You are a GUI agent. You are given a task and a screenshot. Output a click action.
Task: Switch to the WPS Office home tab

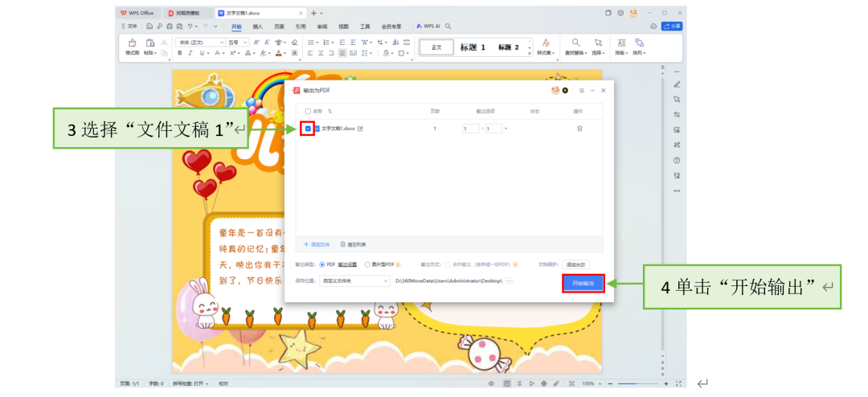(138, 13)
